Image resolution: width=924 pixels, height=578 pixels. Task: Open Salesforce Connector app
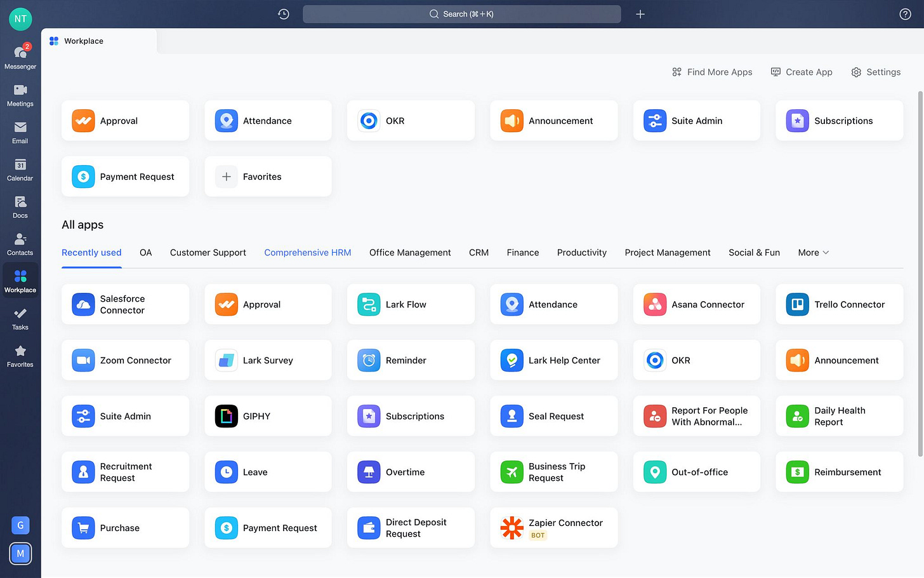pyautogui.click(x=126, y=304)
